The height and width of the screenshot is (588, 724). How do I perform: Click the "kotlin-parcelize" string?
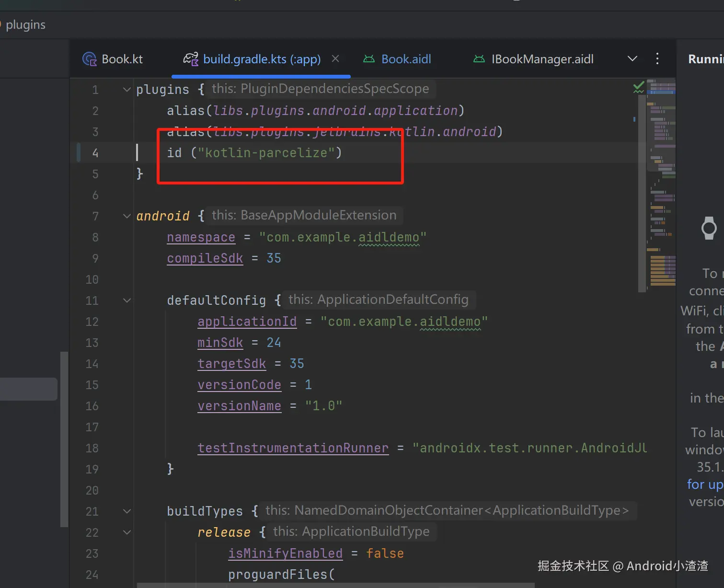[266, 153]
